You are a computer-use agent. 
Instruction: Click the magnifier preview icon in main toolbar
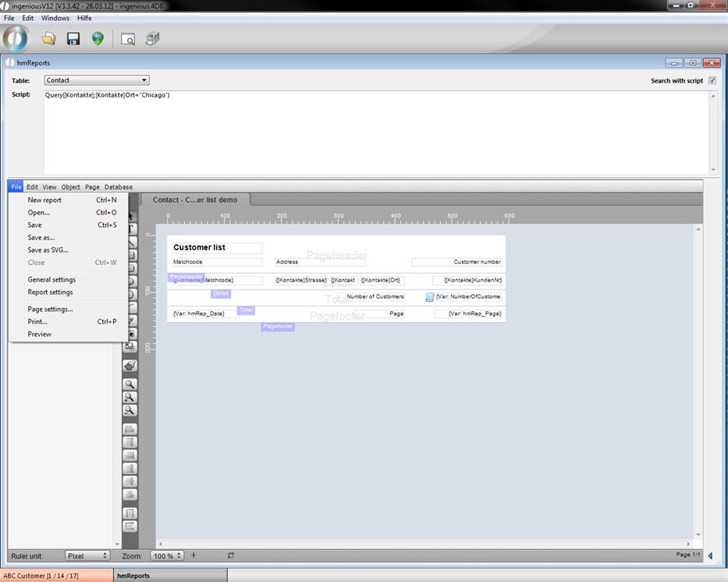pos(128,38)
